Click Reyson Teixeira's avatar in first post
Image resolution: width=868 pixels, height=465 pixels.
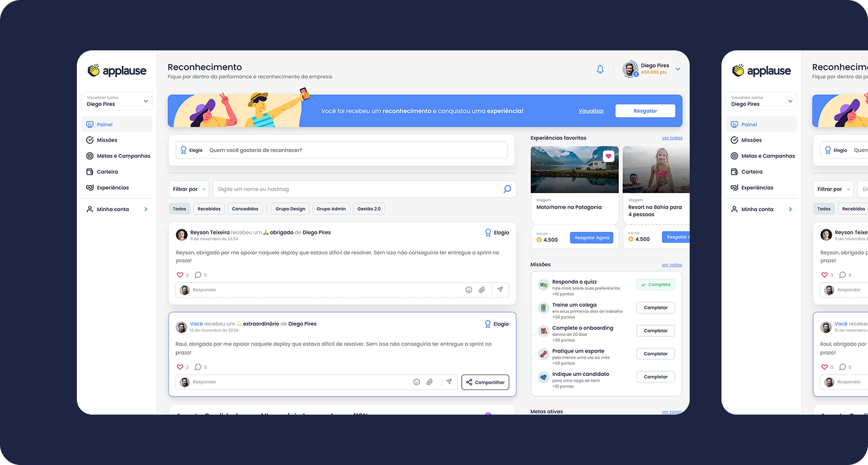181,234
